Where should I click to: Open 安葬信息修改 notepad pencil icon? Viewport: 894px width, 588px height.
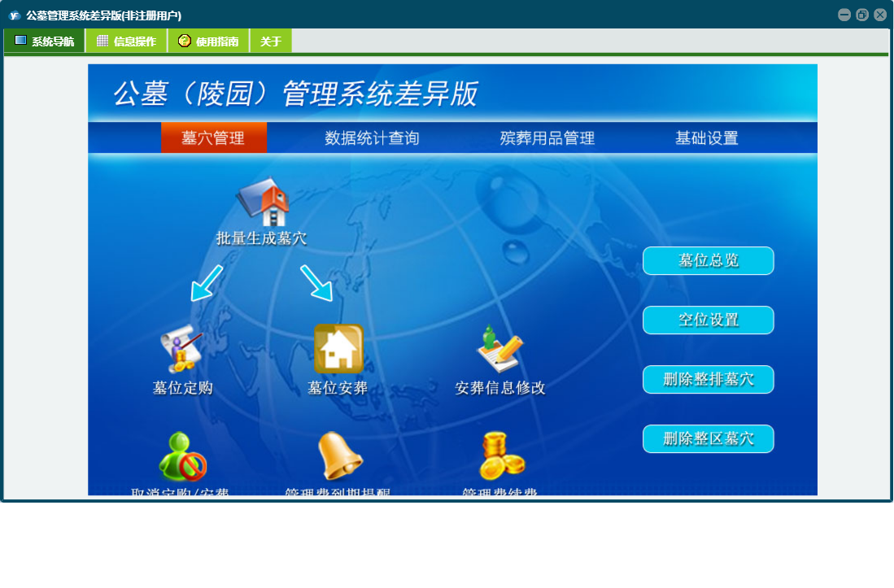[x=499, y=349]
